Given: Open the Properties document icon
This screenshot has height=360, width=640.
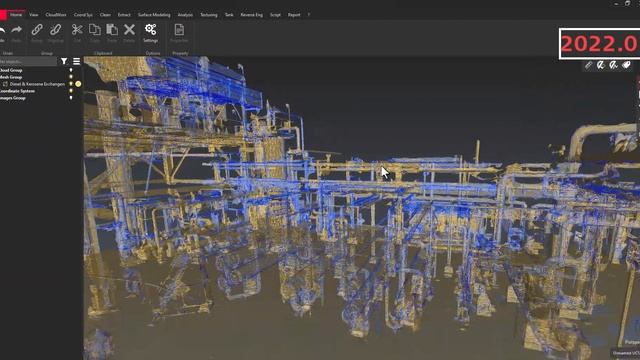Looking at the screenshot, I should [179, 29].
